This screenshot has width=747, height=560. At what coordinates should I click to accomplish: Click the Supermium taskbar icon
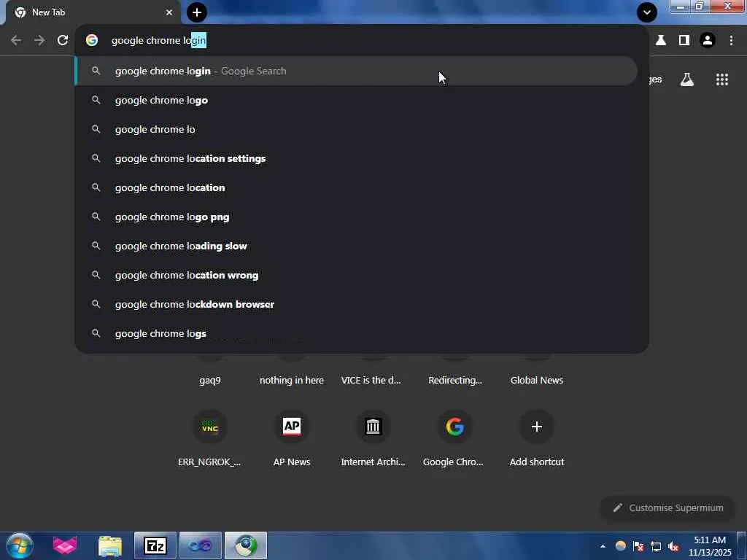pos(246,545)
